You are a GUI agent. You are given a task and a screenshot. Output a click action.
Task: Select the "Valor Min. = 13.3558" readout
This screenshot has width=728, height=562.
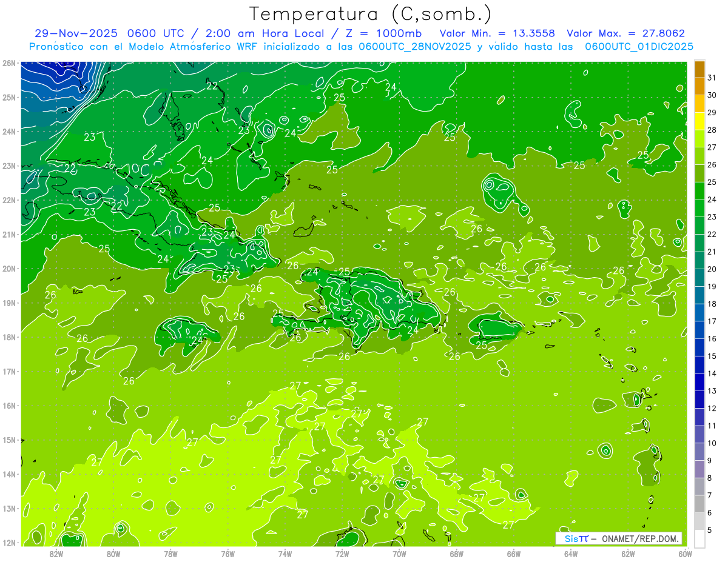pos(497,33)
